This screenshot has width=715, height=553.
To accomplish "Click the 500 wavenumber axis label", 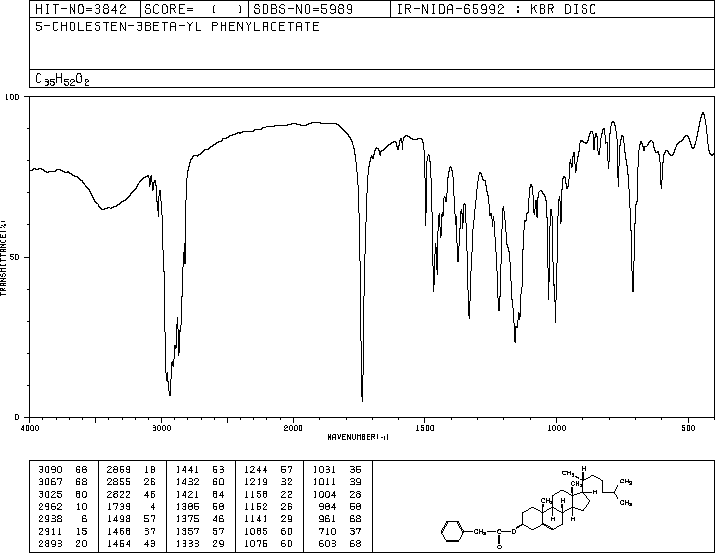I will [x=689, y=428].
